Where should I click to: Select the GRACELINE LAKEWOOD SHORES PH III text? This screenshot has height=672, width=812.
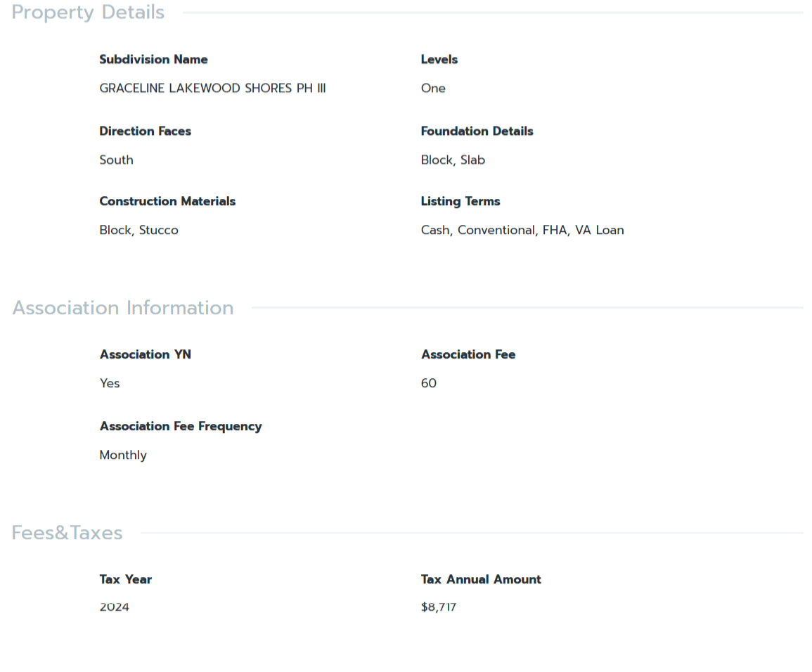[212, 89]
